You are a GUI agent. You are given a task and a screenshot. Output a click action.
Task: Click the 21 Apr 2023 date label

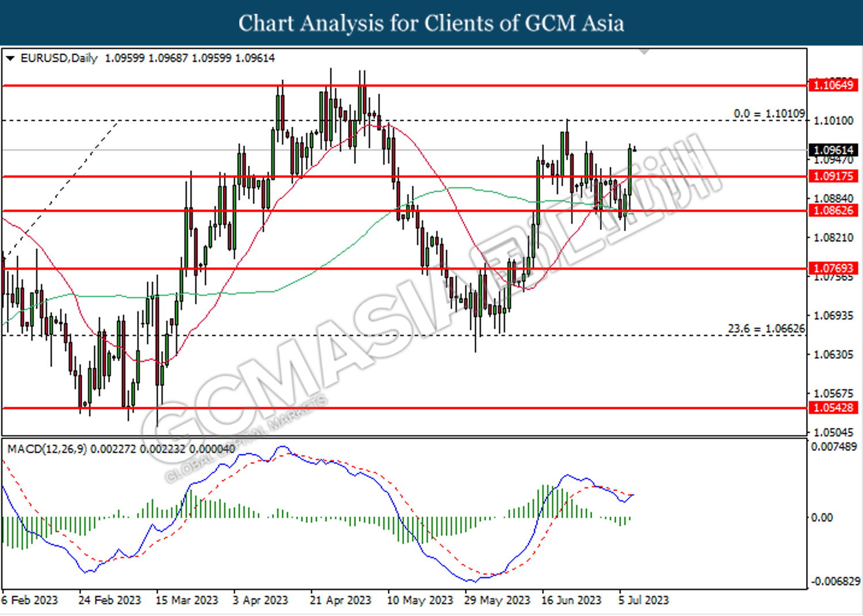(x=341, y=600)
